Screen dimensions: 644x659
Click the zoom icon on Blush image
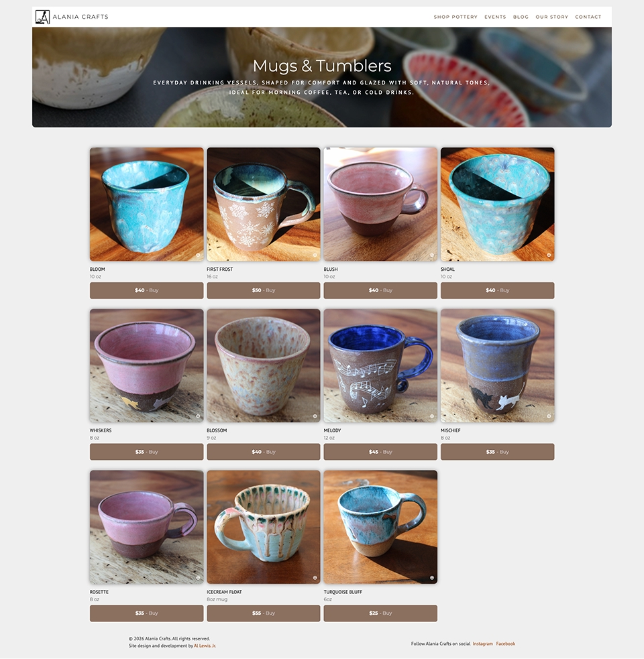431,255
